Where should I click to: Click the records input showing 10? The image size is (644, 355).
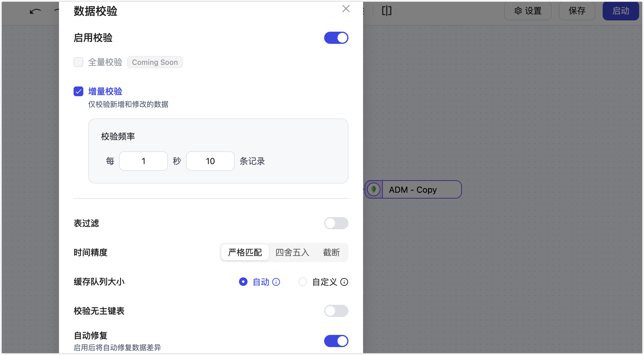(210, 161)
